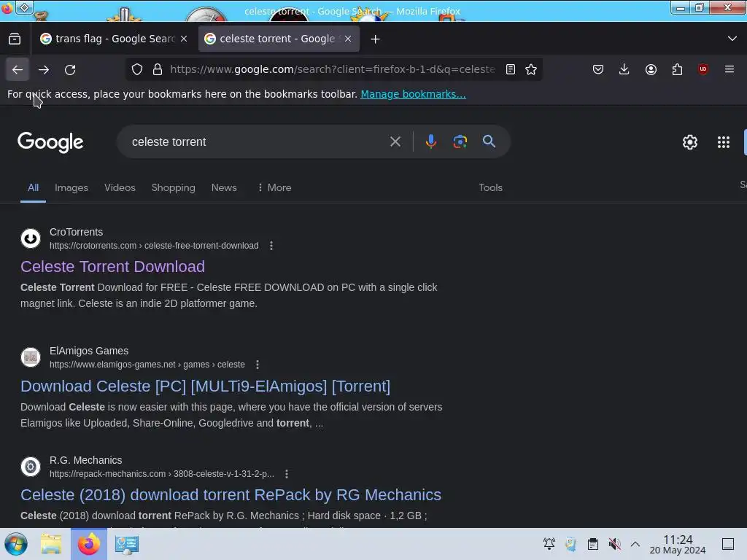The image size is (747, 560).
Task: Open Google quick settings gear
Action: coord(690,142)
